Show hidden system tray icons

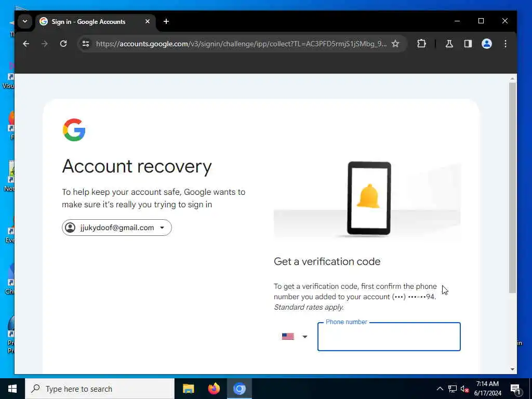click(x=440, y=389)
